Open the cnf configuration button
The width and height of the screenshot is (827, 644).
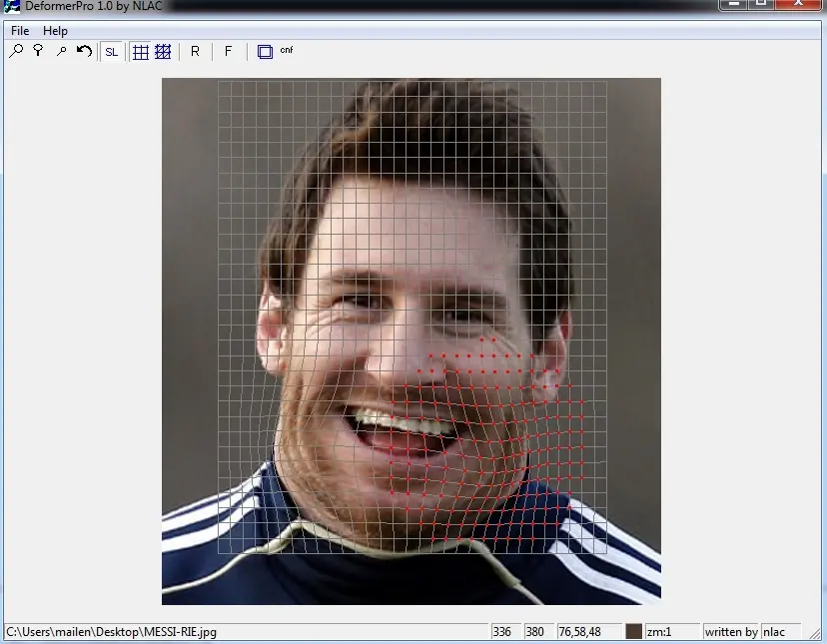pyautogui.click(x=287, y=50)
